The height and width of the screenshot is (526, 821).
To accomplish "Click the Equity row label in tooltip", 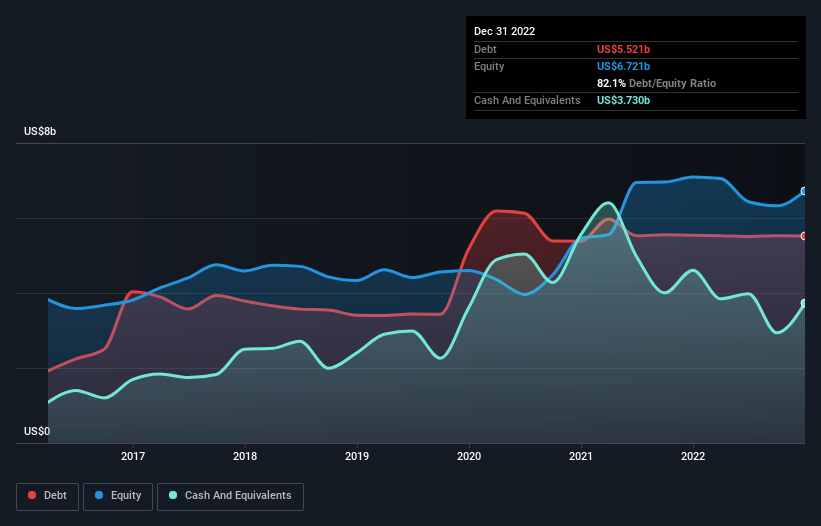I will 489,66.
